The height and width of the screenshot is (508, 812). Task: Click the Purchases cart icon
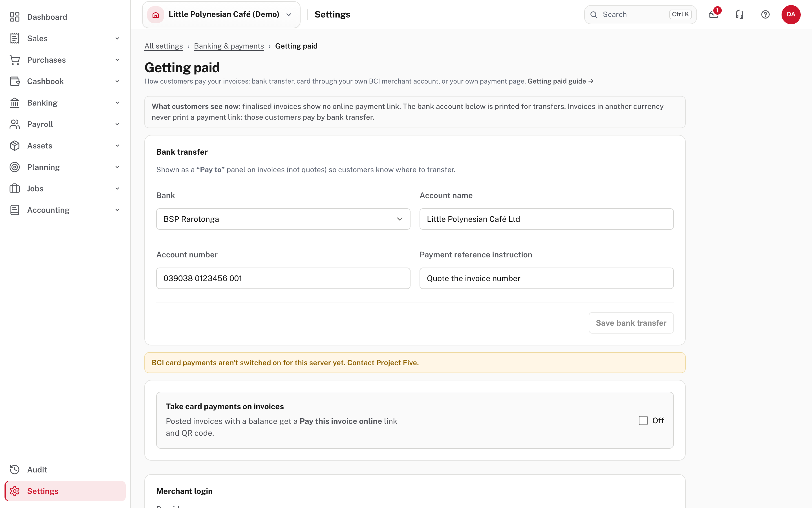[x=14, y=60]
